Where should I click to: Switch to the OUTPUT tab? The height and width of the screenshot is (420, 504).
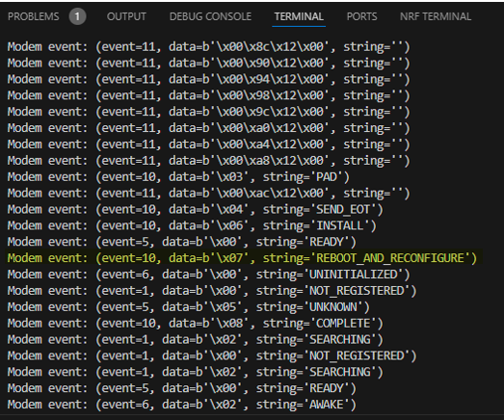[x=126, y=16]
